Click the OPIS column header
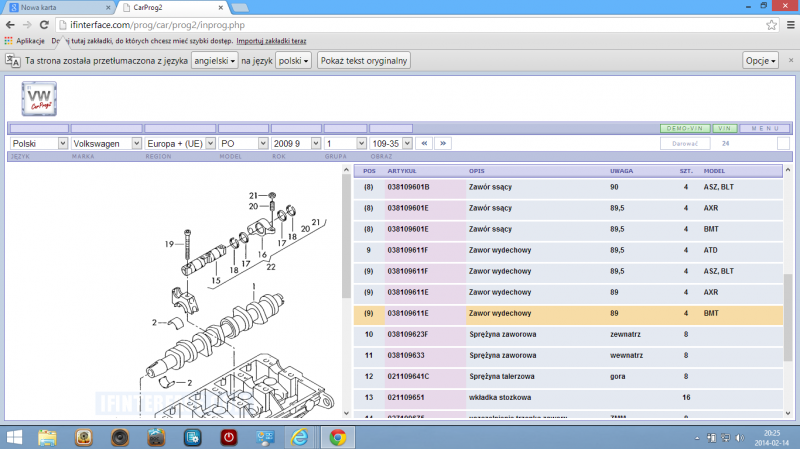Screen dimensions: 800x449 click(x=477, y=171)
